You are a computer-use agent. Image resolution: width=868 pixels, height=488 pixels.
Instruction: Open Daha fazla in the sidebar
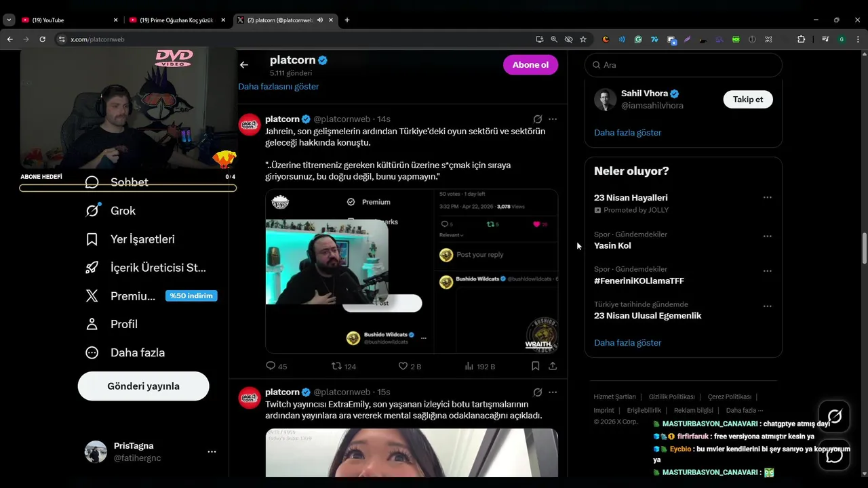point(125,352)
